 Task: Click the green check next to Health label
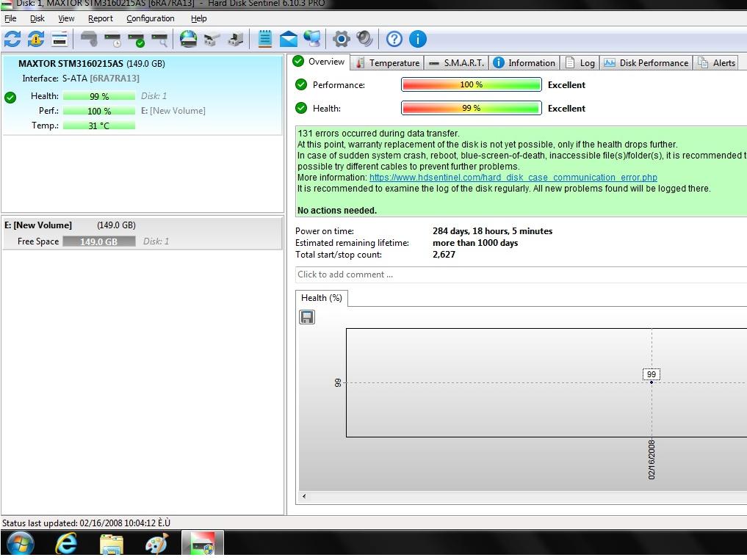click(301, 108)
